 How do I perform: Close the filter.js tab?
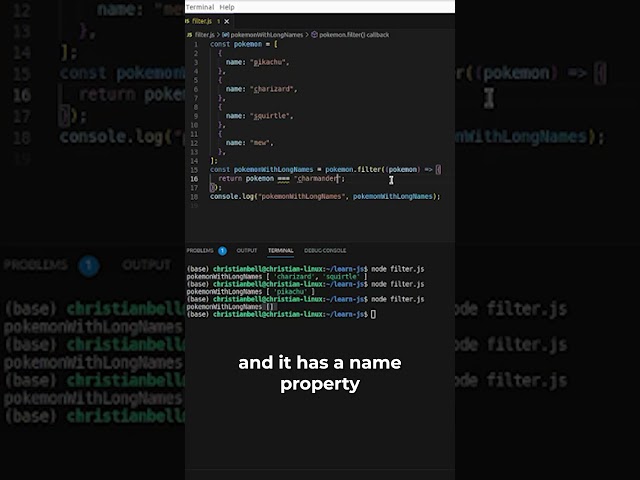point(227,21)
